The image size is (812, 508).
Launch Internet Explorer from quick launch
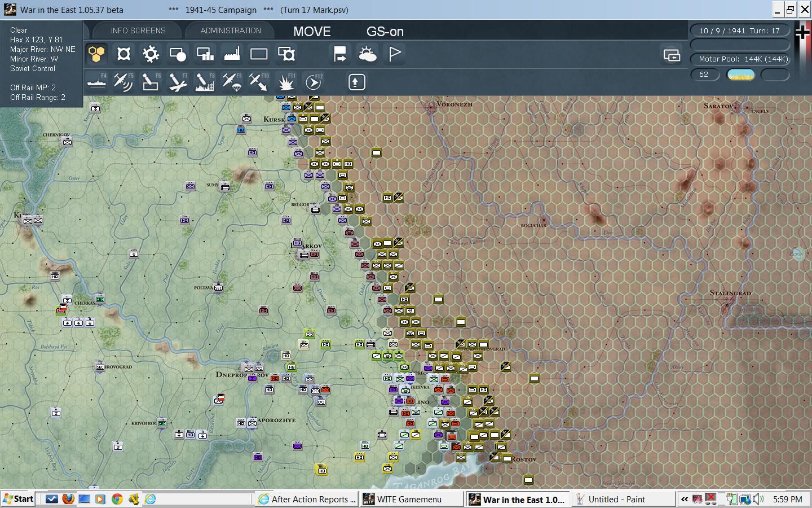coord(150,499)
